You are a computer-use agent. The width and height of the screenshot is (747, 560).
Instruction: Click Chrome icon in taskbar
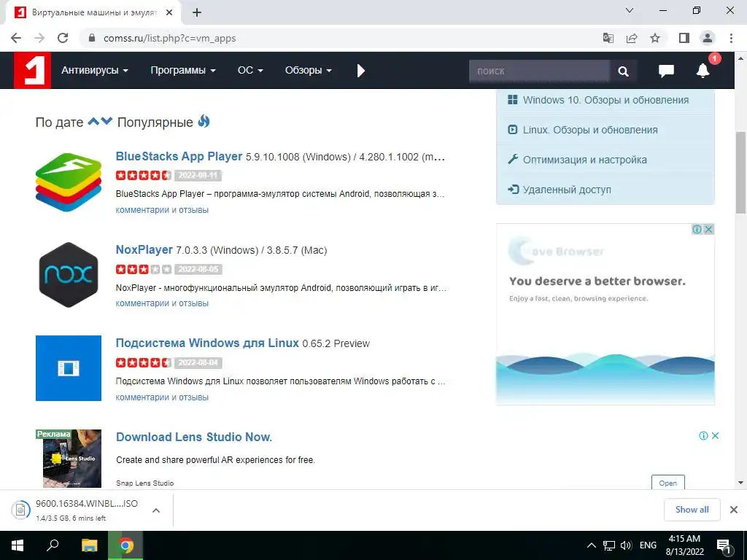(125, 545)
